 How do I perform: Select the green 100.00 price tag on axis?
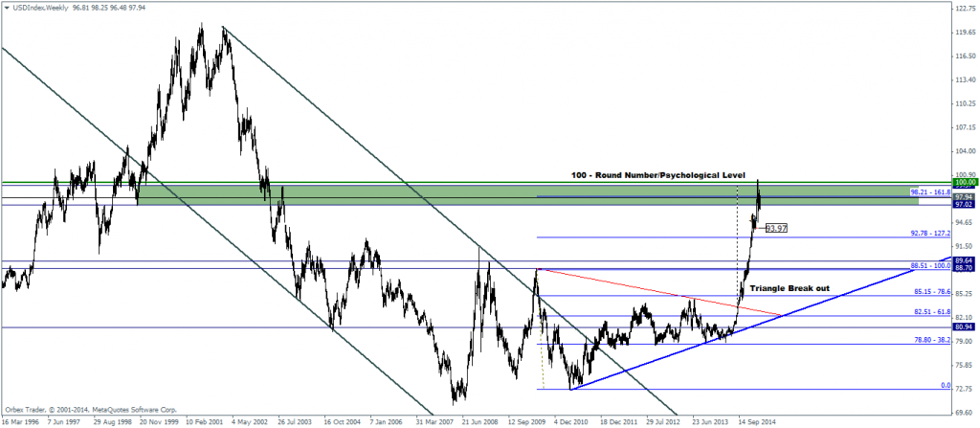(x=965, y=182)
